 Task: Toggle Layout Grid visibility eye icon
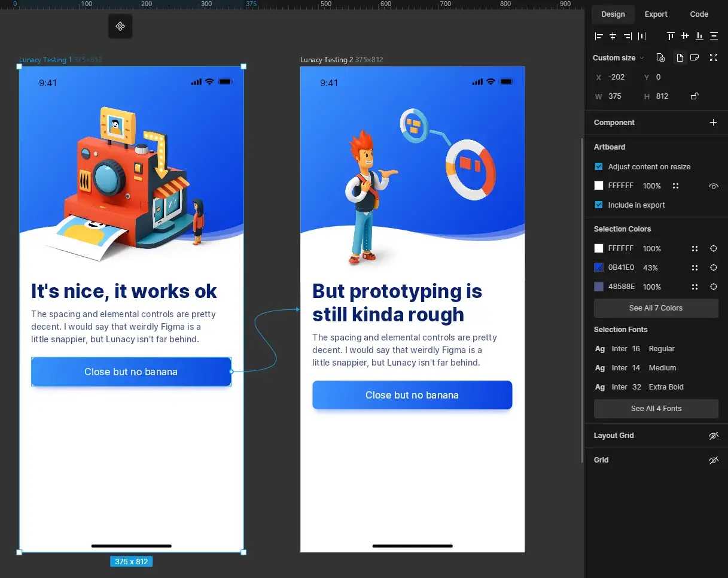pyautogui.click(x=713, y=436)
